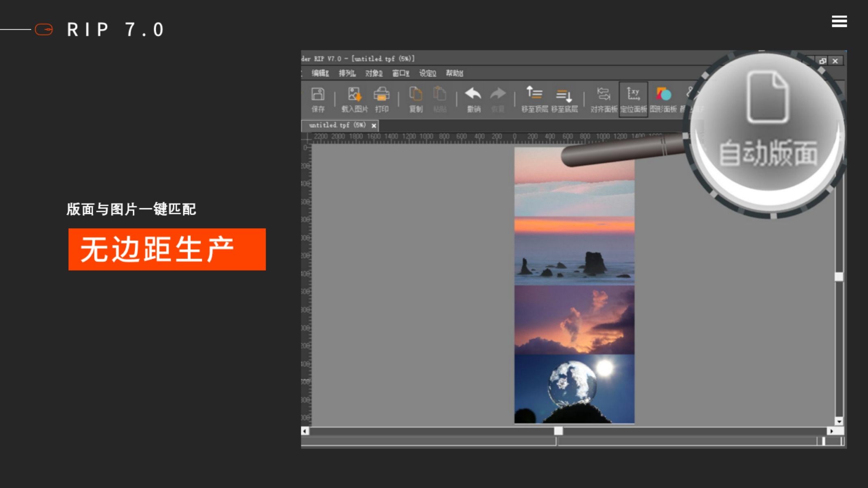
Task: Open the Edit (编辑) menu
Action: click(x=320, y=73)
